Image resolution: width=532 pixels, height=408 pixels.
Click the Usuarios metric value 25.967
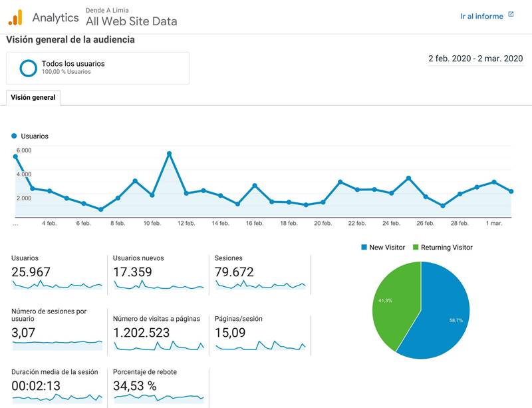point(31,272)
